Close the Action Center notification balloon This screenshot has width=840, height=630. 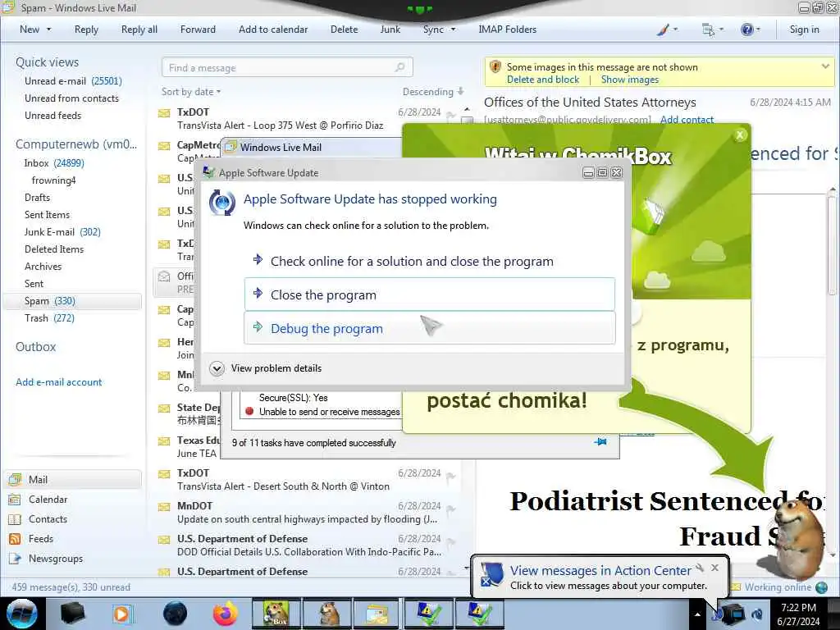click(x=714, y=568)
